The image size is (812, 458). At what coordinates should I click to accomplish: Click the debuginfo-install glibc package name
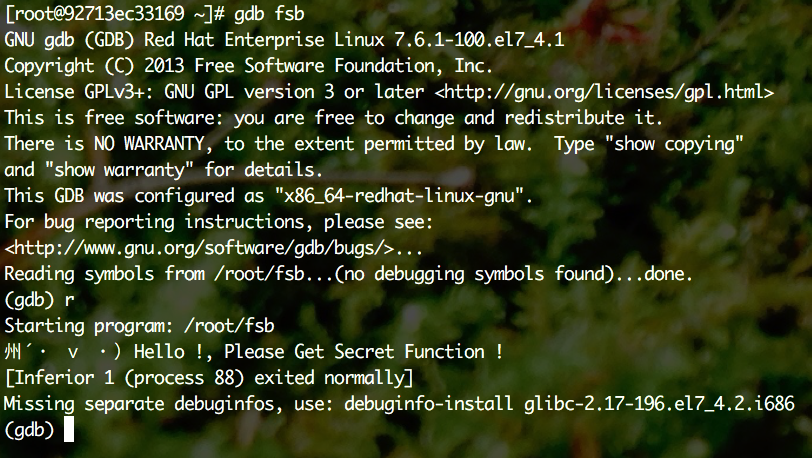pos(659,404)
